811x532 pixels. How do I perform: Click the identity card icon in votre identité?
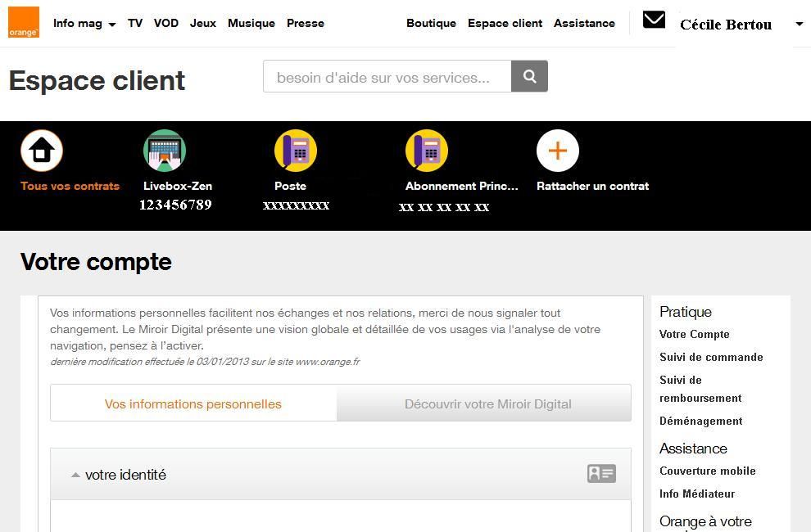coord(601,474)
